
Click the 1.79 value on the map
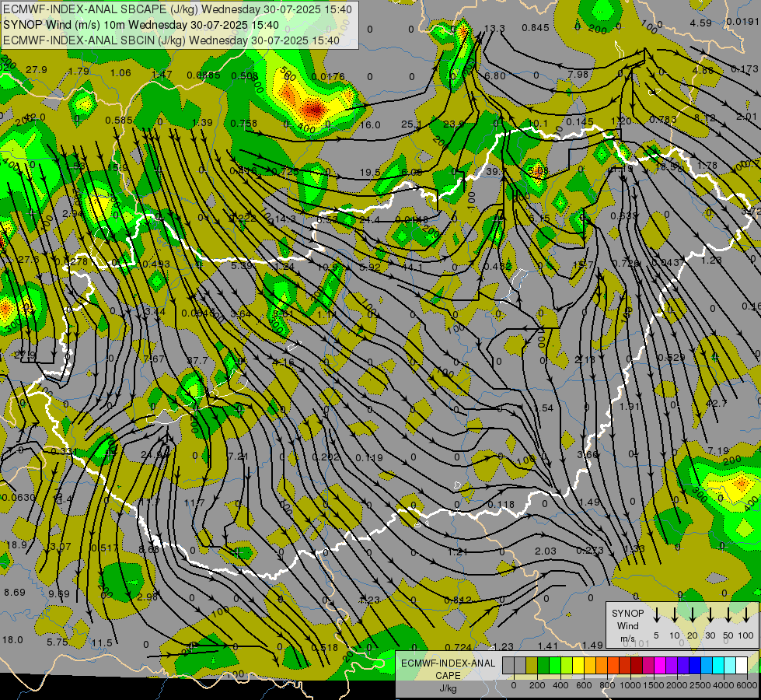tap(79, 72)
